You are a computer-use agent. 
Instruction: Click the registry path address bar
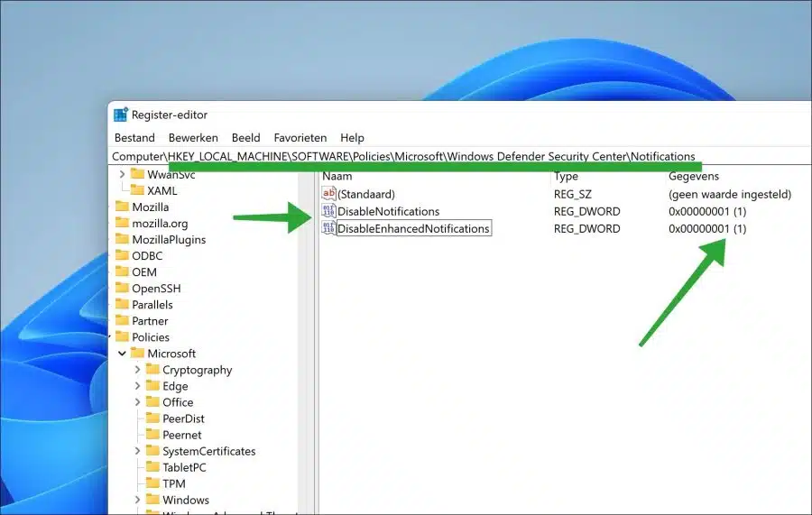460,156
